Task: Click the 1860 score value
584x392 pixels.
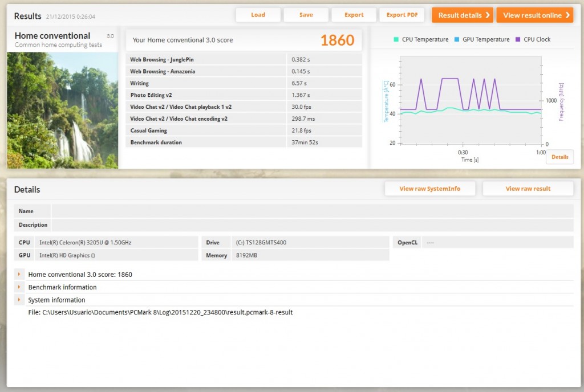Action: tap(337, 40)
